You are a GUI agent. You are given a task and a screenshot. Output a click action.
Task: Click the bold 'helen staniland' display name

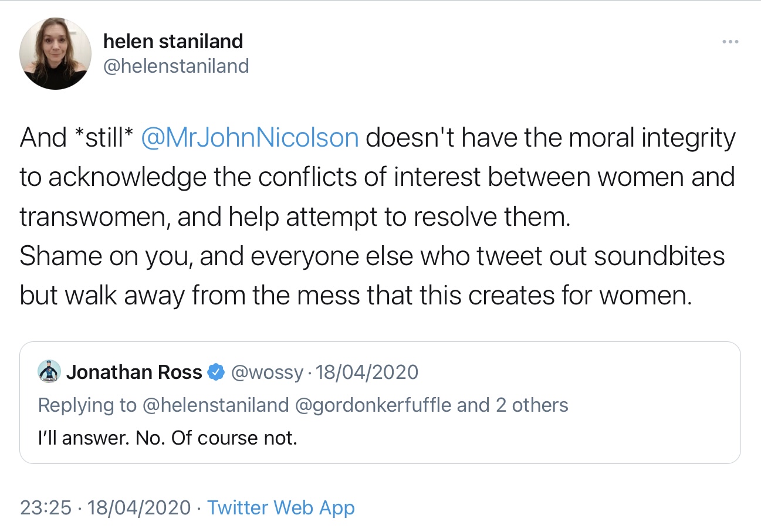173,41
